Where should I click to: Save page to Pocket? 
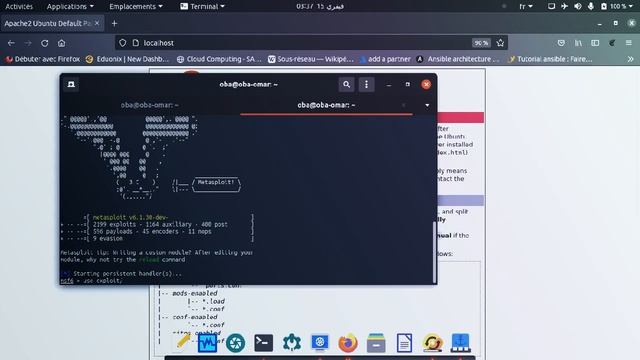(x=561, y=43)
